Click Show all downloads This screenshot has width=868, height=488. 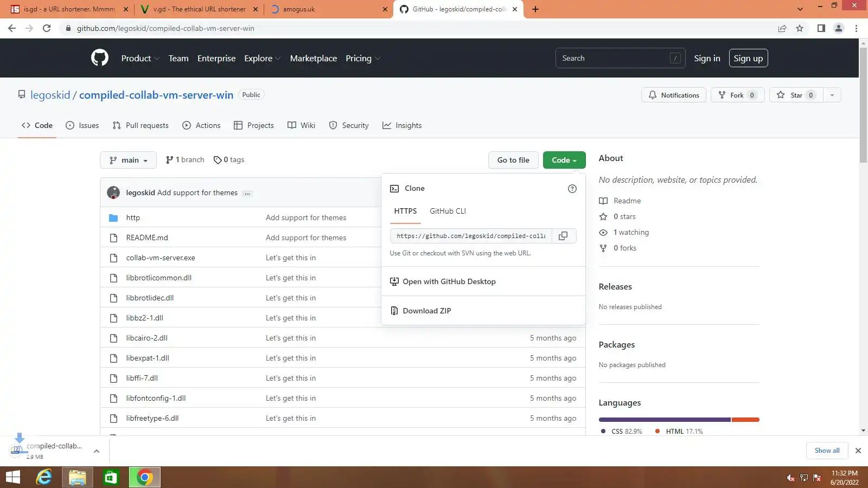pyautogui.click(x=827, y=451)
